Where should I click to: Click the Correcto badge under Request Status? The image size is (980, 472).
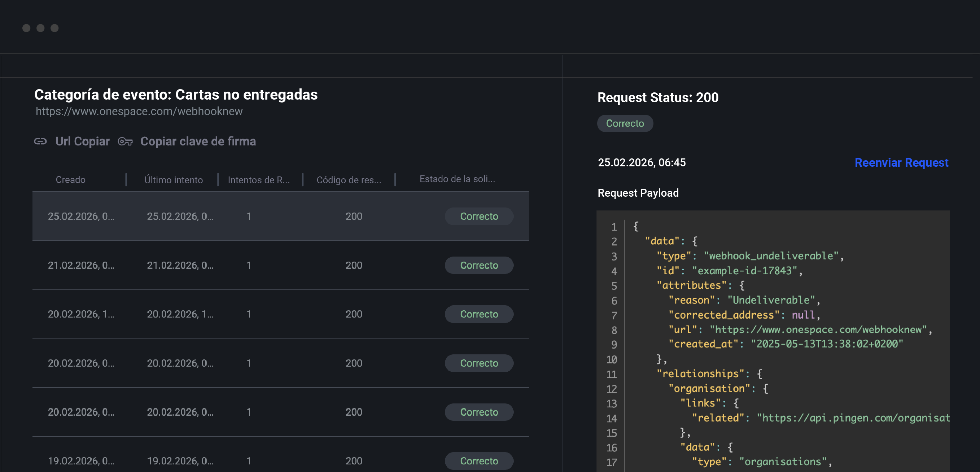pyautogui.click(x=625, y=123)
